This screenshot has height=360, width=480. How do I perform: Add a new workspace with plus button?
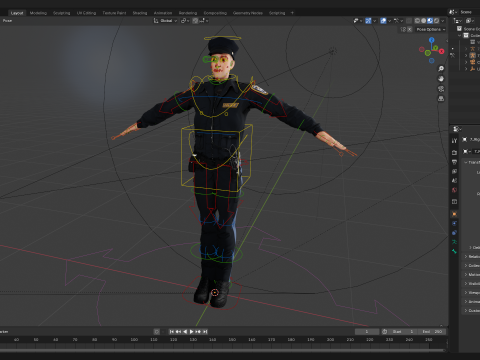pyautogui.click(x=292, y=13)
